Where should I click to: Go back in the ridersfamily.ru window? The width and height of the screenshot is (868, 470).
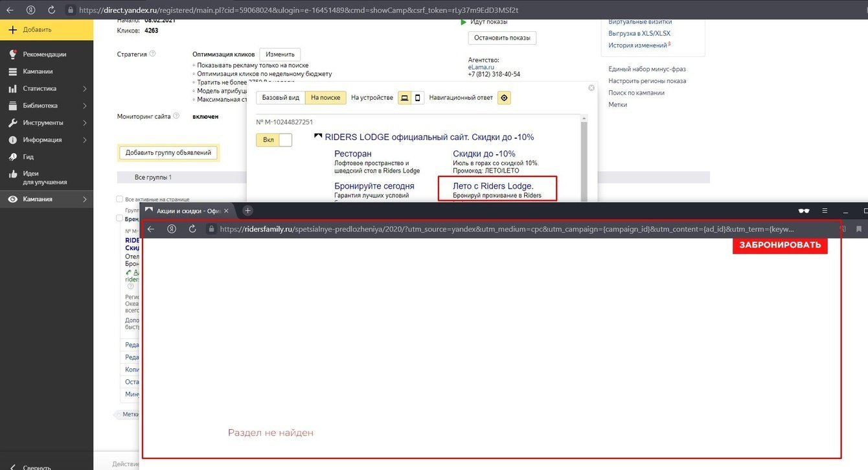[151, 229]
